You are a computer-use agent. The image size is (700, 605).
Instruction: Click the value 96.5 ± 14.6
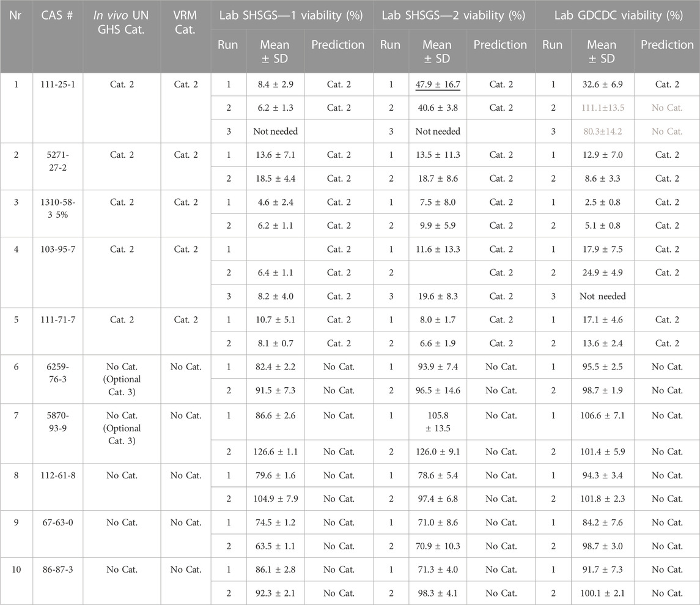coord(438,390)
